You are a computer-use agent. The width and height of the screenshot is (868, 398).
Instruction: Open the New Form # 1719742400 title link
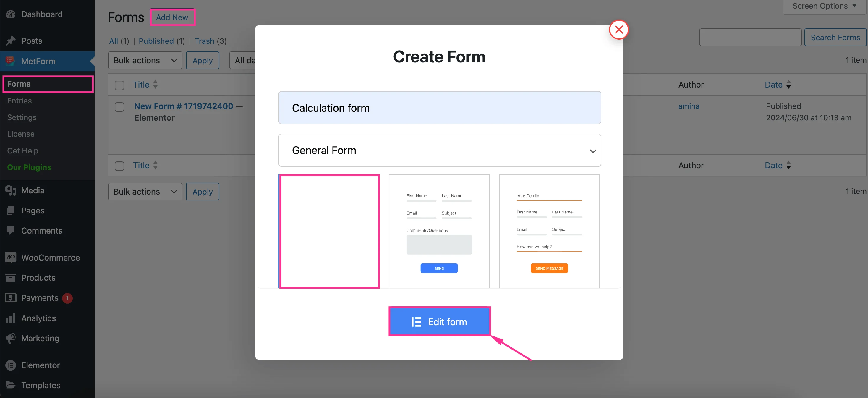coord(184,106)
